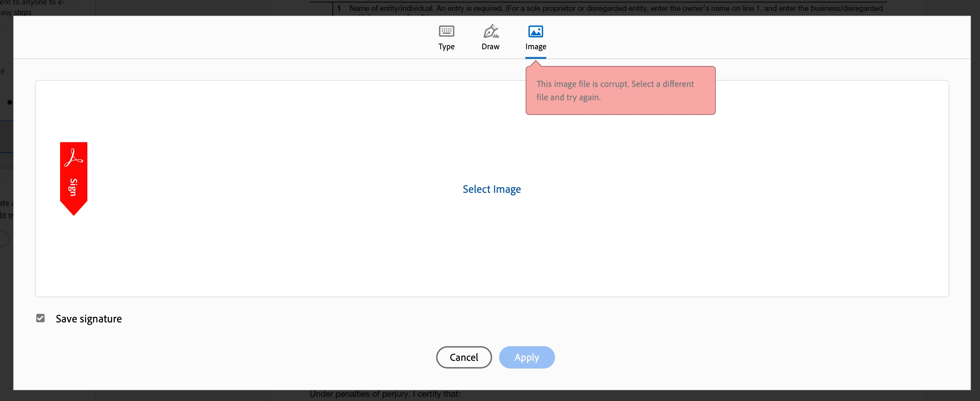The height and width of the screenshot is (401, 980).
Task: Click the pen icon for Draw signature
Action: coord(490,31)
